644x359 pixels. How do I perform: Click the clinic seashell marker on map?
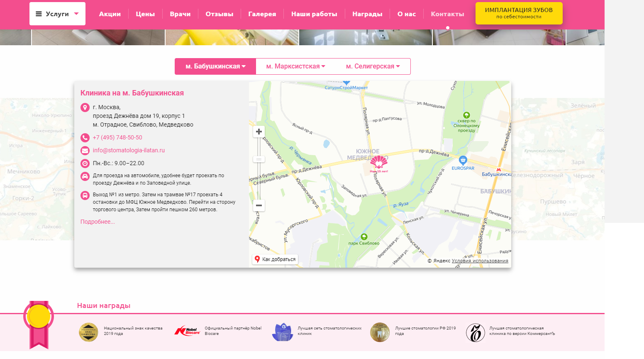[x=378, y=163]
